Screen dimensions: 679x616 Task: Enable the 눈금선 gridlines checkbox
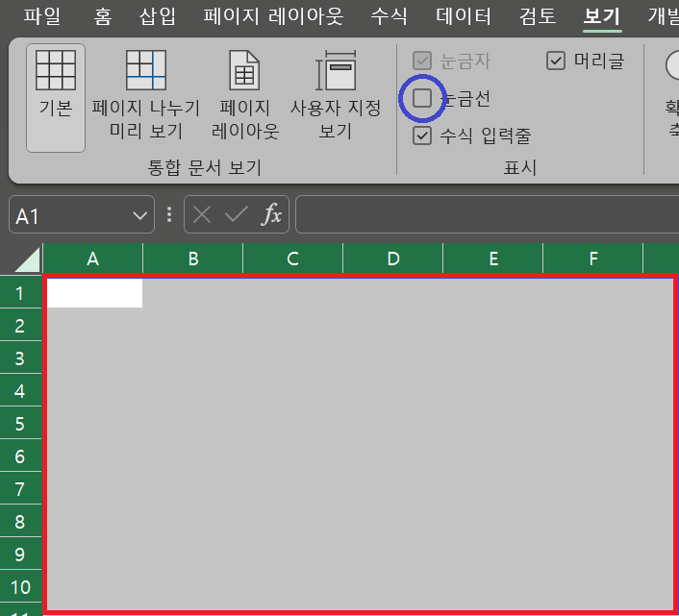coord(422,98)
